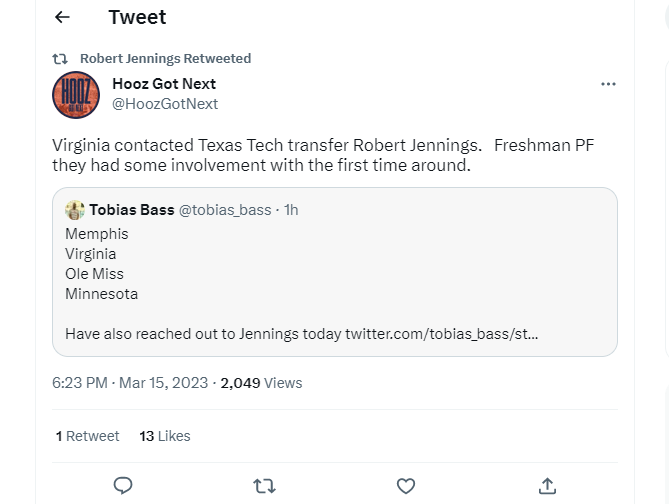Open Hooz Got Next profile avatar

pyautogui.click(x=75, y=94)
